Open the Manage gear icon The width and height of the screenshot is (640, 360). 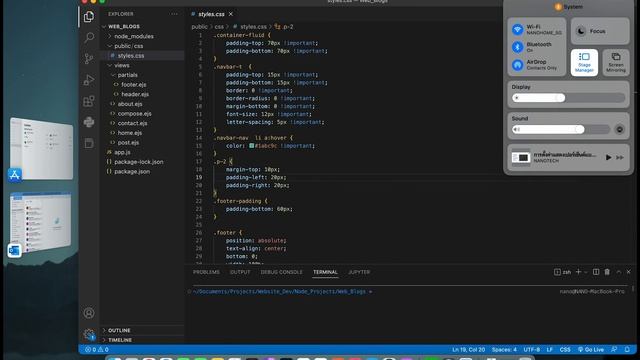(89, 334)
